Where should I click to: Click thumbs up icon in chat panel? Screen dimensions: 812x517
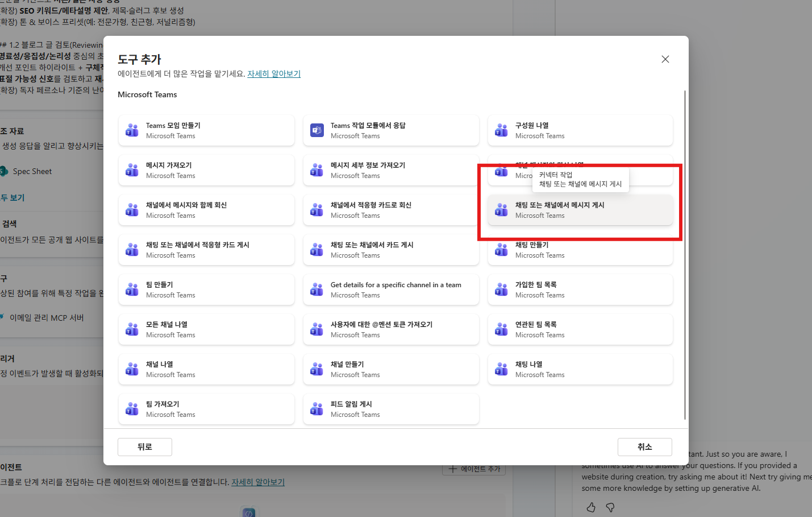click(x=591, y=507)
